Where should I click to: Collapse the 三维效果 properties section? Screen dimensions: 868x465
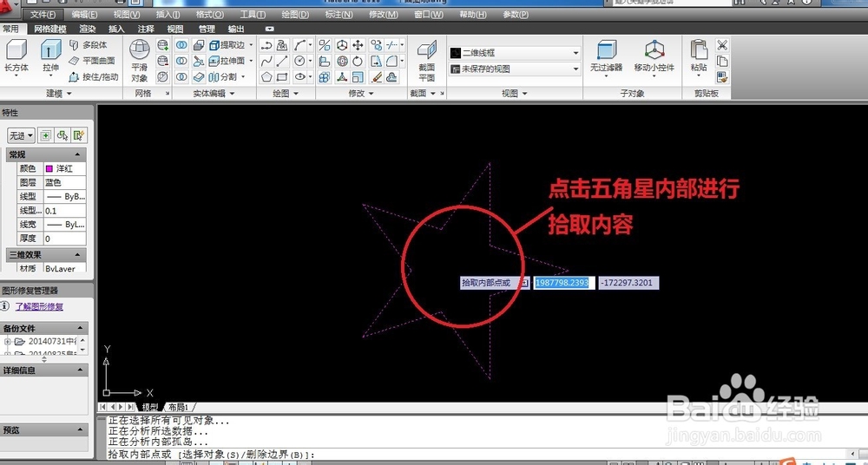(77, 255)
